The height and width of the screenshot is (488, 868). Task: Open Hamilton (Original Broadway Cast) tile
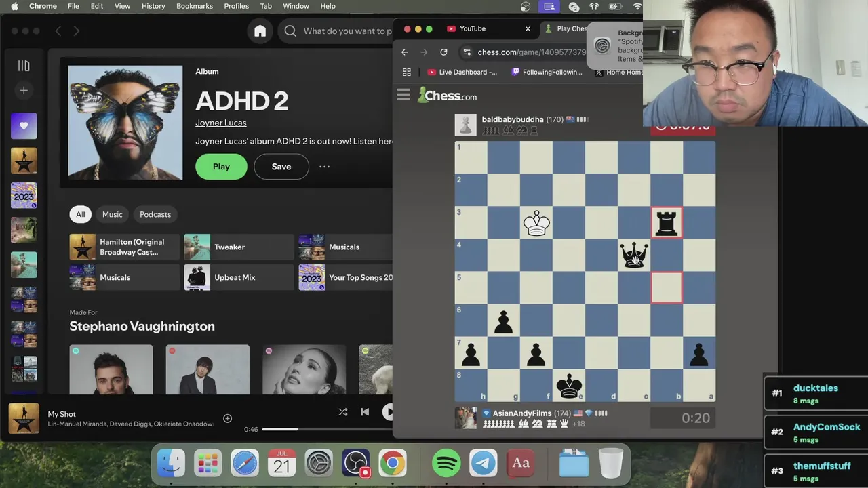point(125,247)
